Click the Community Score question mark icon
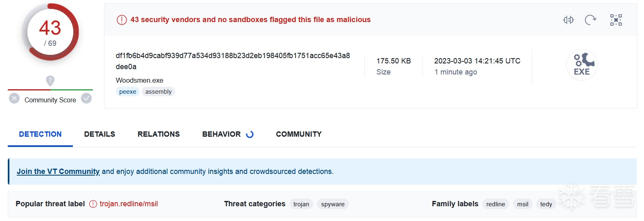This screenshot has height=221, width=644. [x=50, y=81]
